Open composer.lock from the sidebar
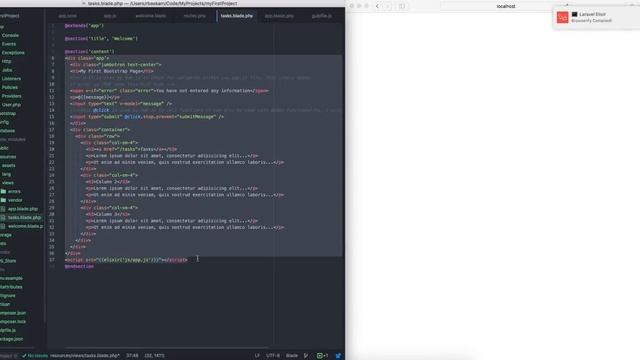This screenshot has height=360, width=640. pyautogui.click(x=13, y=322)
